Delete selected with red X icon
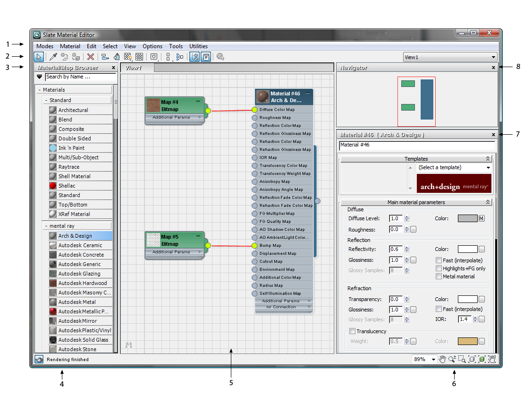 [x=91, y=57]
